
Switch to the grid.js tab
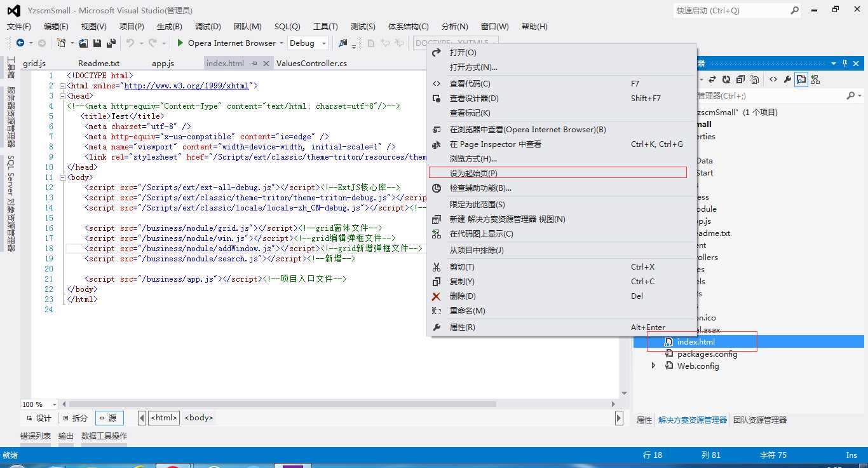coord(34,63)
